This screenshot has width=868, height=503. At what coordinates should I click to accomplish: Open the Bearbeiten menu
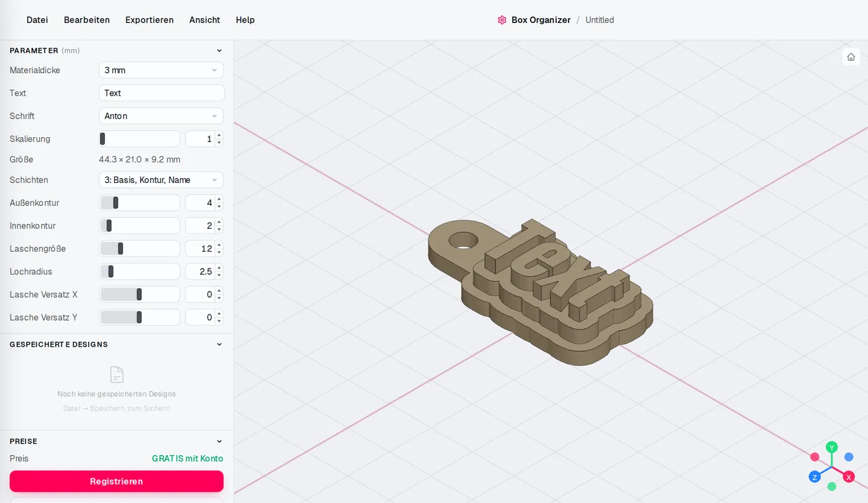point(87,20)
